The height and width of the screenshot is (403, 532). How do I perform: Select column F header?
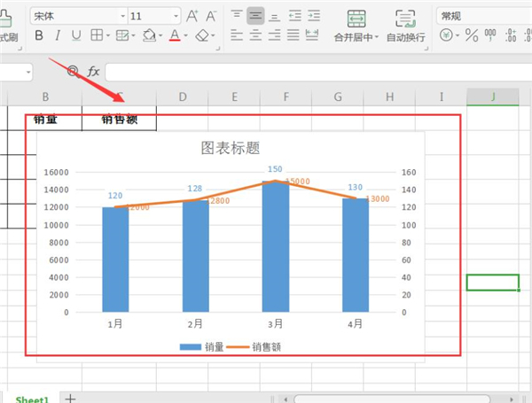(286, 97)
